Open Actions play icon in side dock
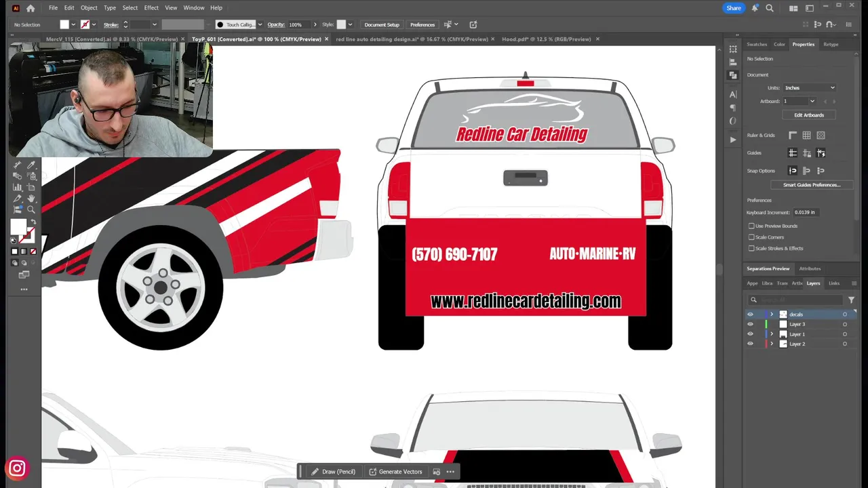Viewport: 868px width, 488px height. coord(733,140)
